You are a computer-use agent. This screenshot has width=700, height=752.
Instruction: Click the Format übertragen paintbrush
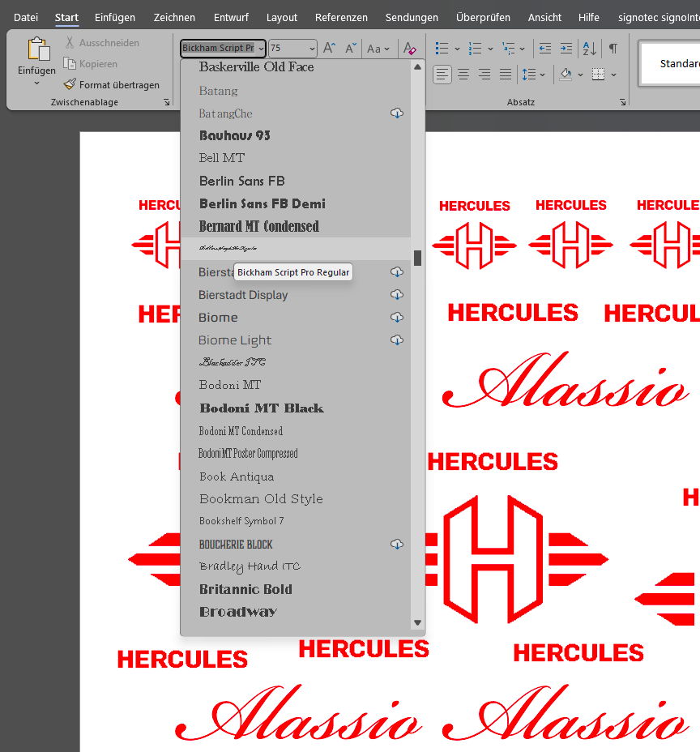[x=70, y=85]
